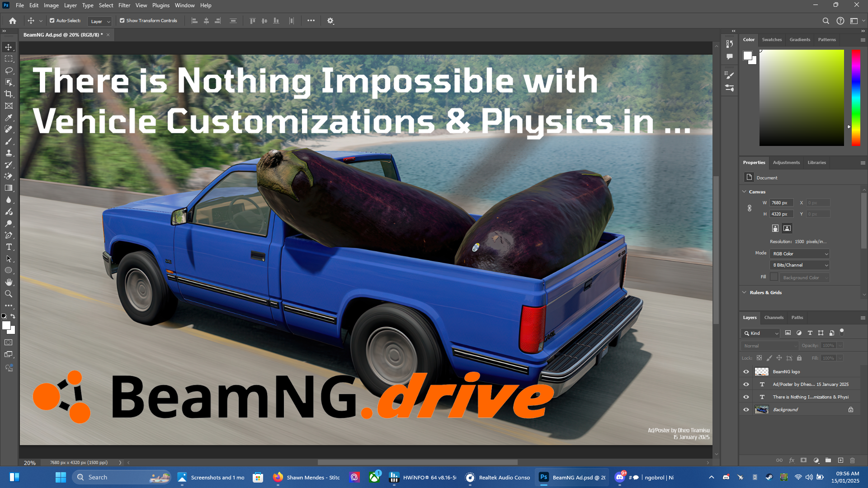
Task: Click inside the color picker field
Action: [x=802, y=98]
